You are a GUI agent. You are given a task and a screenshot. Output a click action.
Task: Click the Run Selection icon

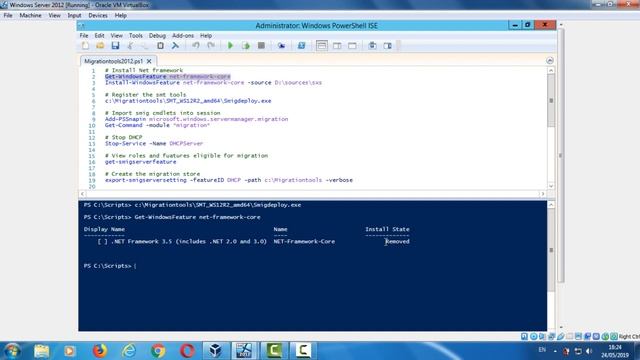[246, 46]
